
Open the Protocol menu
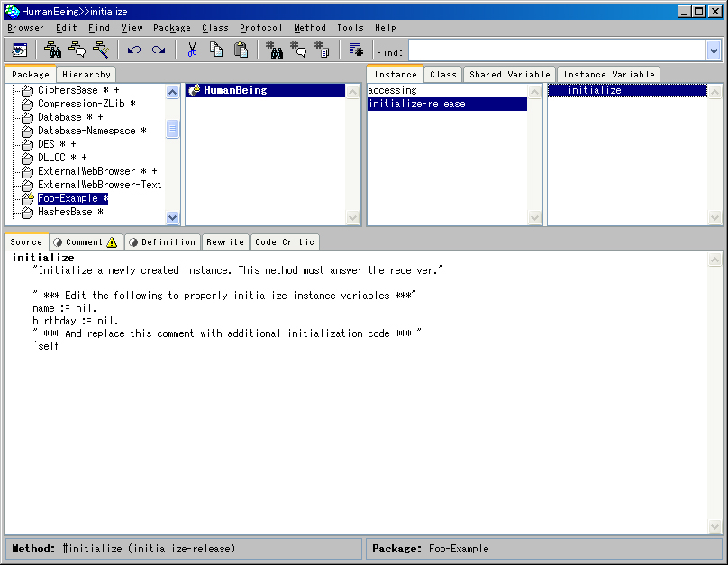tap(261, 28)
